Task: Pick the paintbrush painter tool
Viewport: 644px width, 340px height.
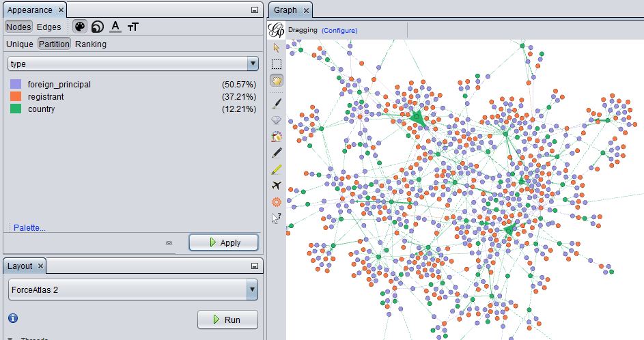Action: pyautogui.click(x=277, y=104)
